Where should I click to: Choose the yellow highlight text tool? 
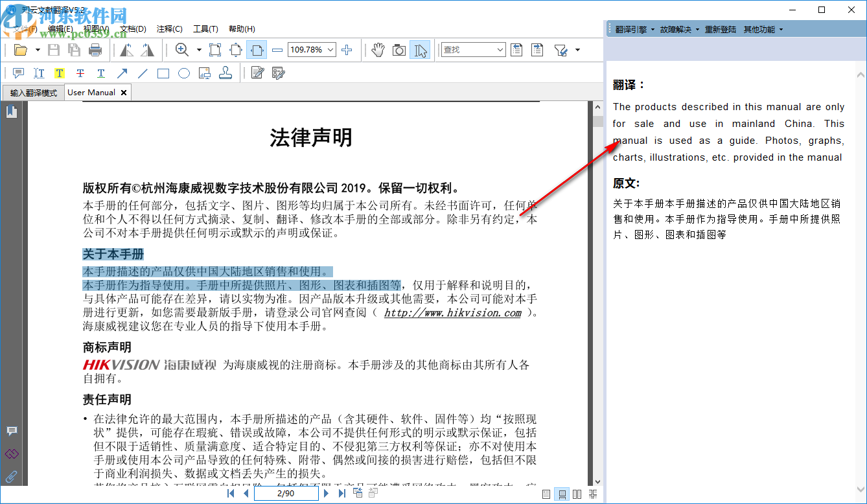click(60, 73)
